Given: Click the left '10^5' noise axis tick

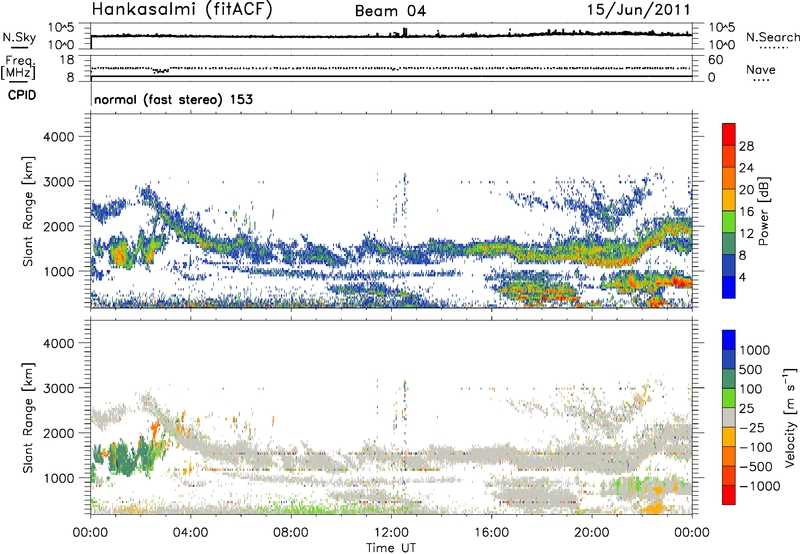Looking at the screenshot, I should pos(61,27).
